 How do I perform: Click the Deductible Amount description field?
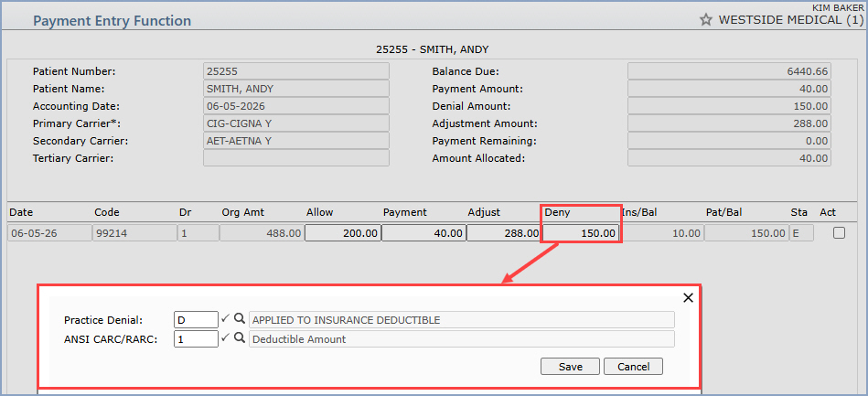(462, 339)
